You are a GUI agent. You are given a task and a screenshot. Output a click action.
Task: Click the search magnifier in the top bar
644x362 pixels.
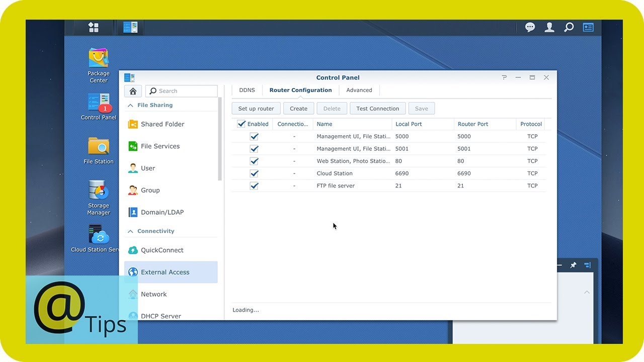(x=569, y=27)
